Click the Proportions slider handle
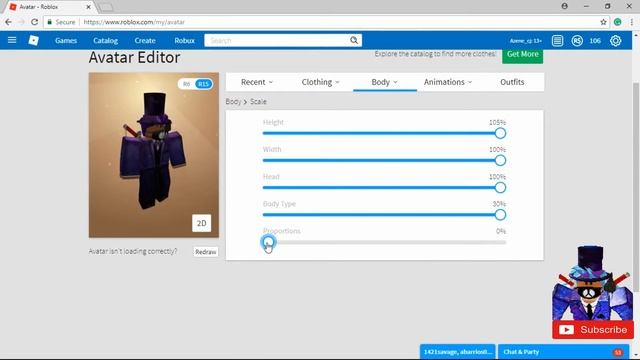 coord(268,242)
